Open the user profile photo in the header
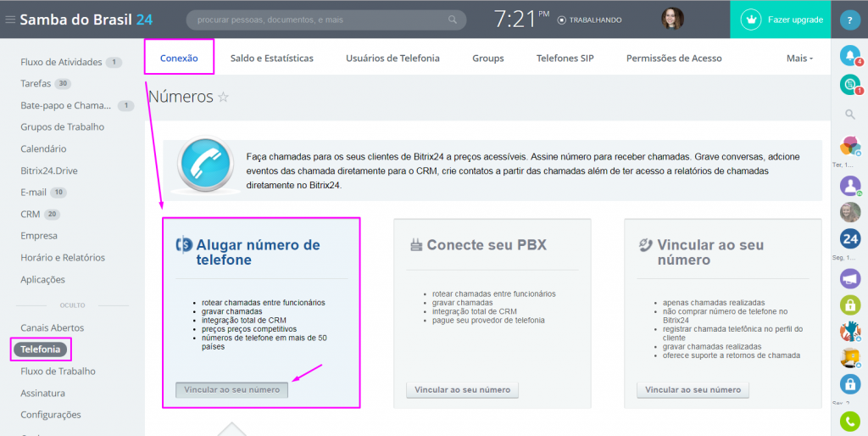Screen dimensions: 868x436 coord(672,19)
